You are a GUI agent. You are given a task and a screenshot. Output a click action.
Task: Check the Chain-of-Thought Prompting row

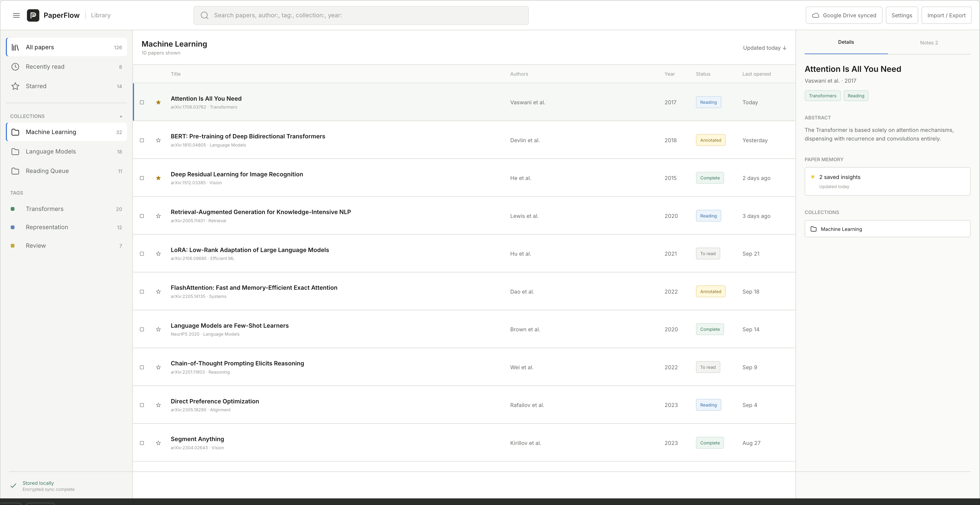(142, 367)
